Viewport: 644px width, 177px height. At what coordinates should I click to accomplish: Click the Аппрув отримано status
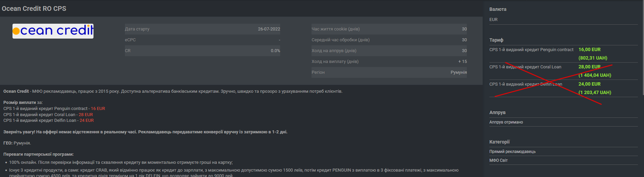pyautogui.click(x=506, y=122)
